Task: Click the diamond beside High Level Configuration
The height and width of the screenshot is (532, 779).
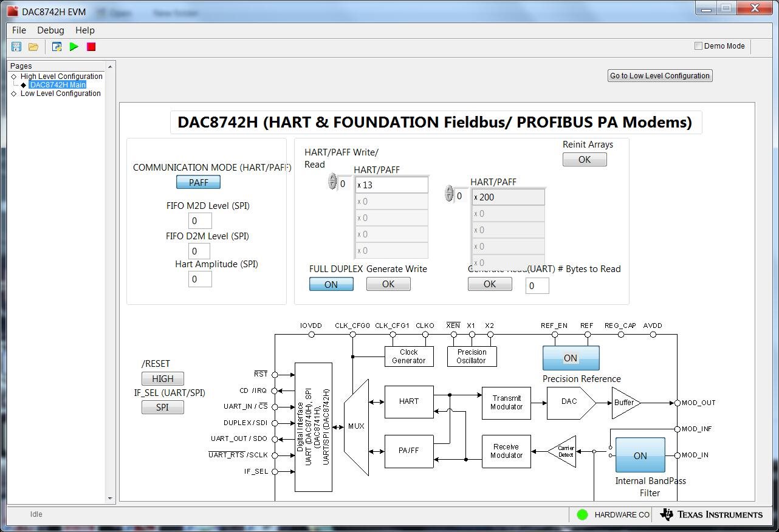Action: 14,77
